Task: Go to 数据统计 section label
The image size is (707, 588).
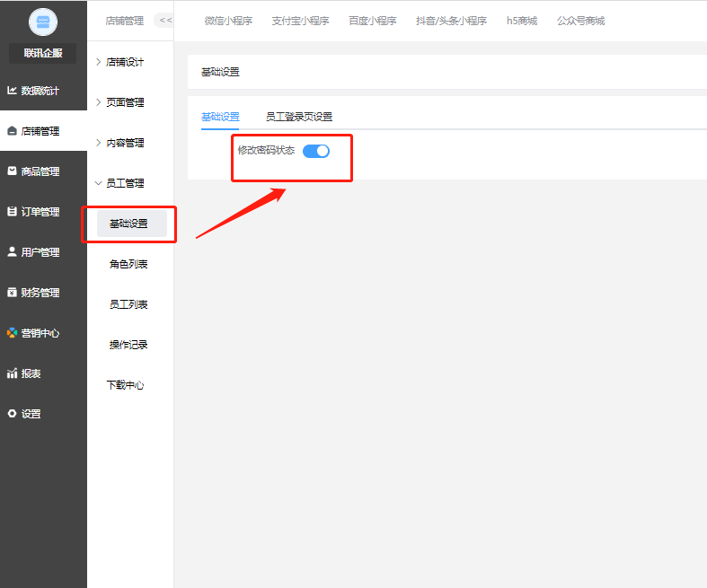Action: click(40, 91)
